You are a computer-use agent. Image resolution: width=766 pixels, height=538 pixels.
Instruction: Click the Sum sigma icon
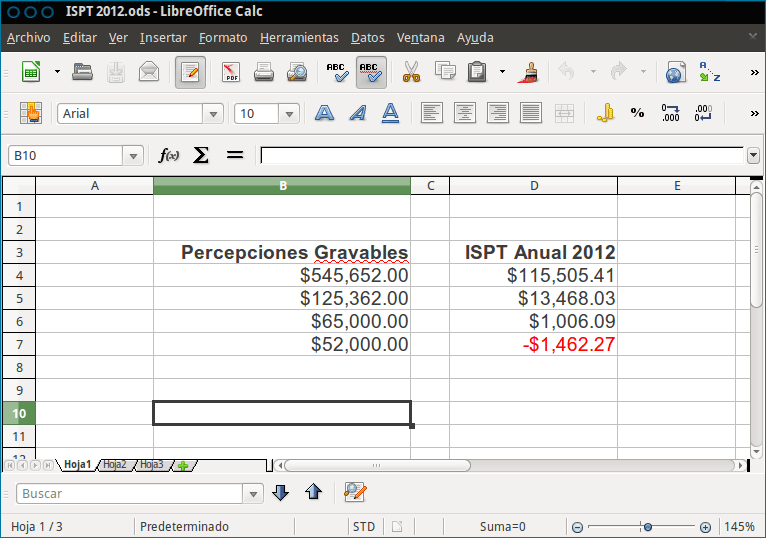tap(201, 155)
